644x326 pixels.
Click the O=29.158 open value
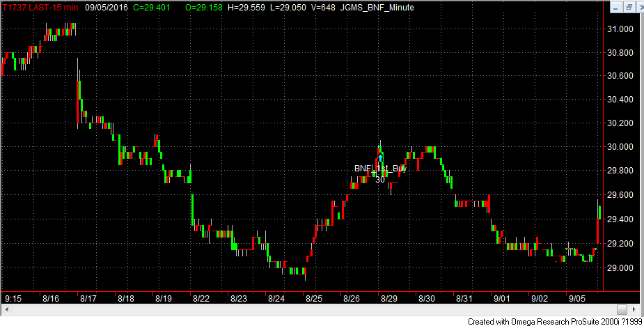pos(204,8)
